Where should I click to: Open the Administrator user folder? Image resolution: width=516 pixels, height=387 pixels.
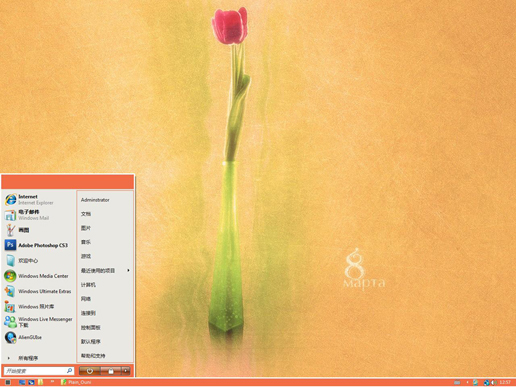pyautogui.click(x=105, y=200)
